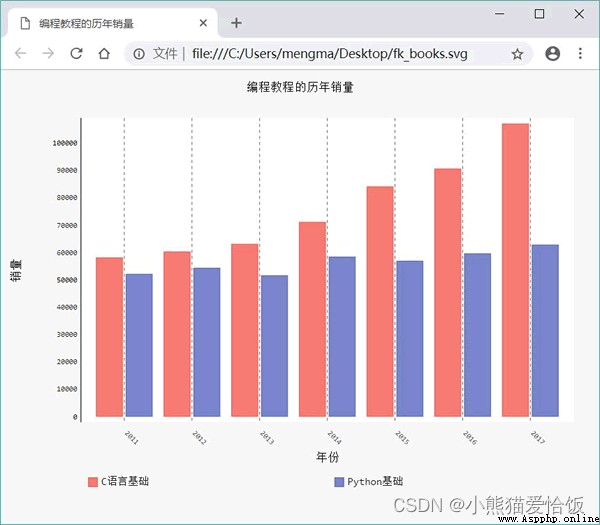Reload the page with refresh icon
Viewport: 600px width, 525px height.
tap(76, 53)
